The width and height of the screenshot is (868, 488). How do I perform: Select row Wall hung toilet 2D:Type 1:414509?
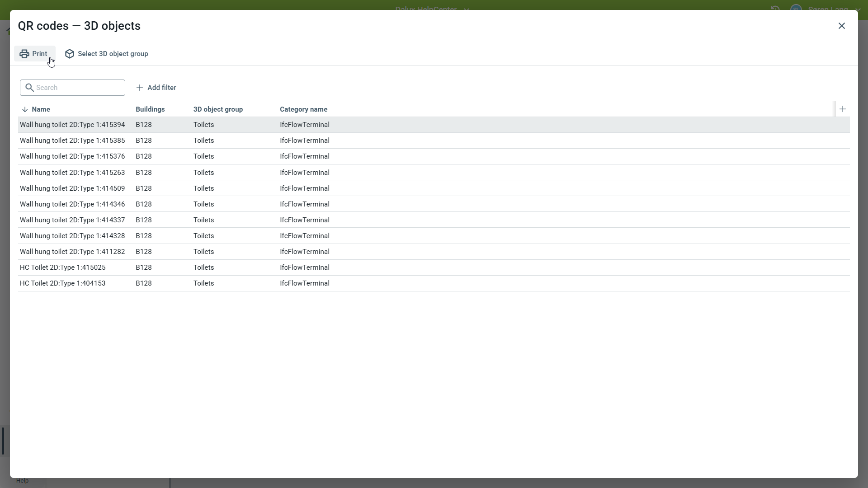pos(72,188)
